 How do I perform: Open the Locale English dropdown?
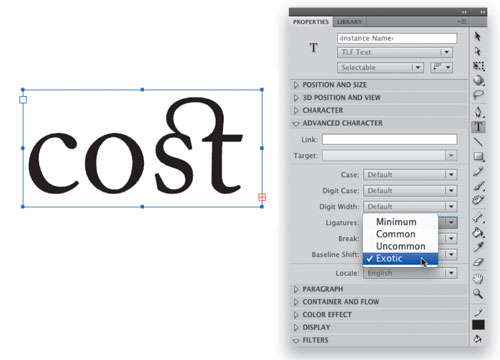(x=410, y=273)
